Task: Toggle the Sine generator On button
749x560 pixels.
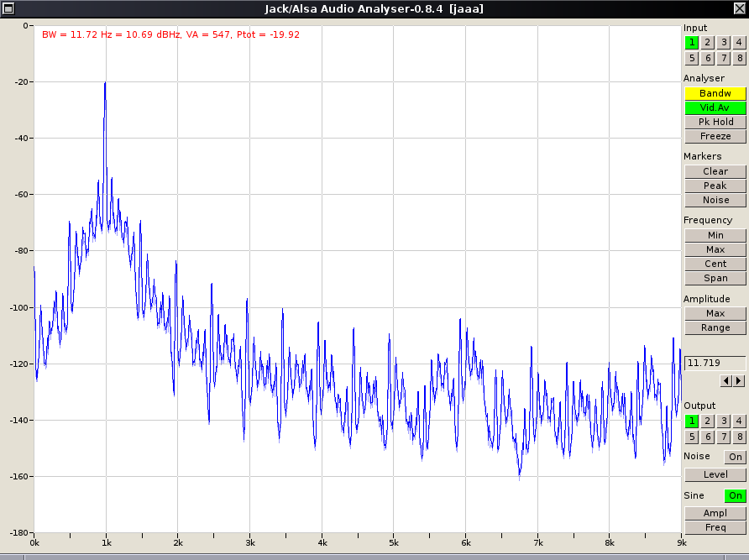Action: [736, 496]
